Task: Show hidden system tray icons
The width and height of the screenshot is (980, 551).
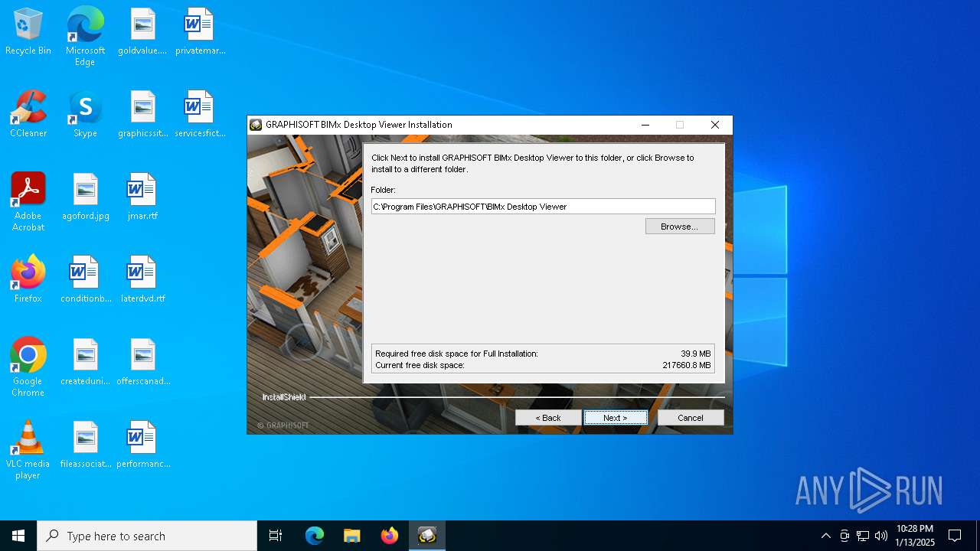Action: (x=825, y=536)
